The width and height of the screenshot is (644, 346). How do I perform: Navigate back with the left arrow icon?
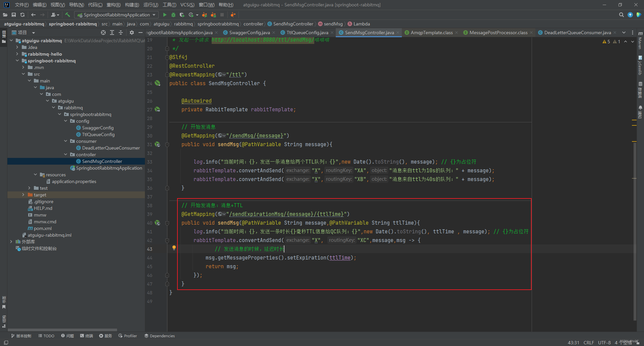click(33, 15)
